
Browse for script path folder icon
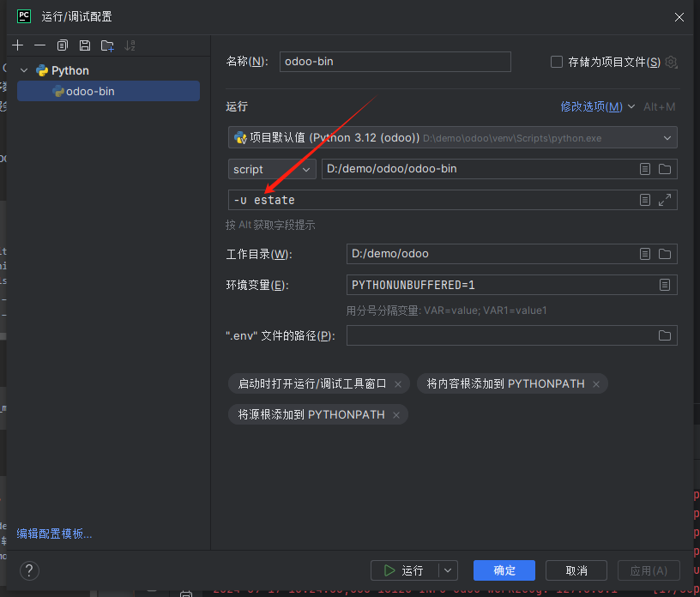(x=665, y=169)
